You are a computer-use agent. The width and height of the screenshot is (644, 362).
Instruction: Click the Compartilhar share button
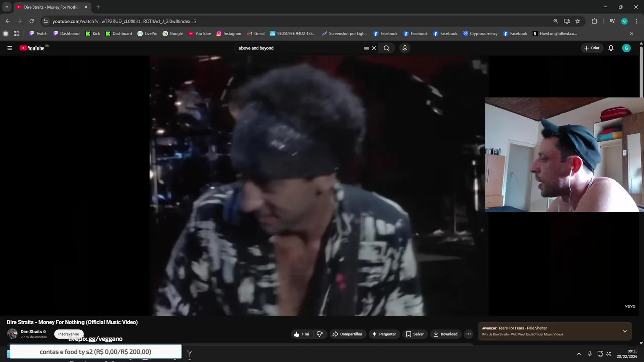point(347,334)
